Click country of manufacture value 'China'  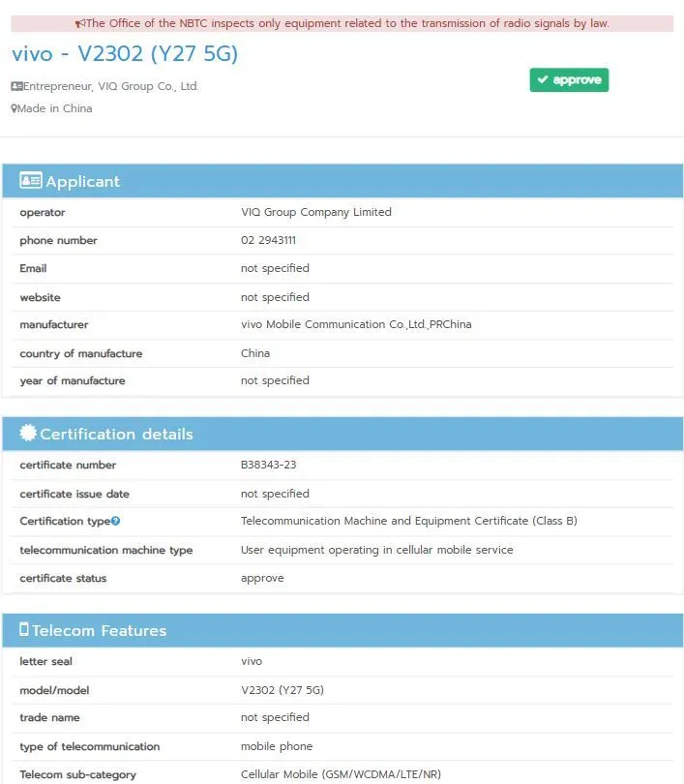[x=255, y=353]
